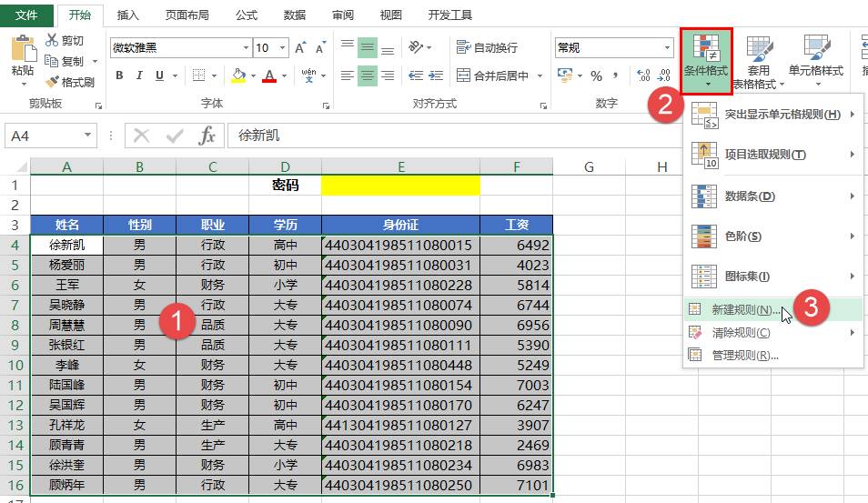Image resolution: width=868 pixels, height=503 pixels.
Task: Open 项目选取规则 submenu
Action: tap(773, 155)
